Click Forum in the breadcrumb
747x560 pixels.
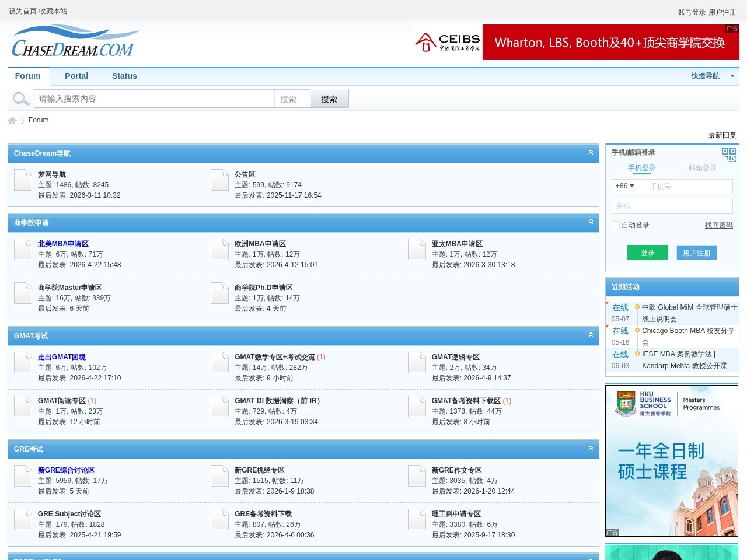point(39,120)
